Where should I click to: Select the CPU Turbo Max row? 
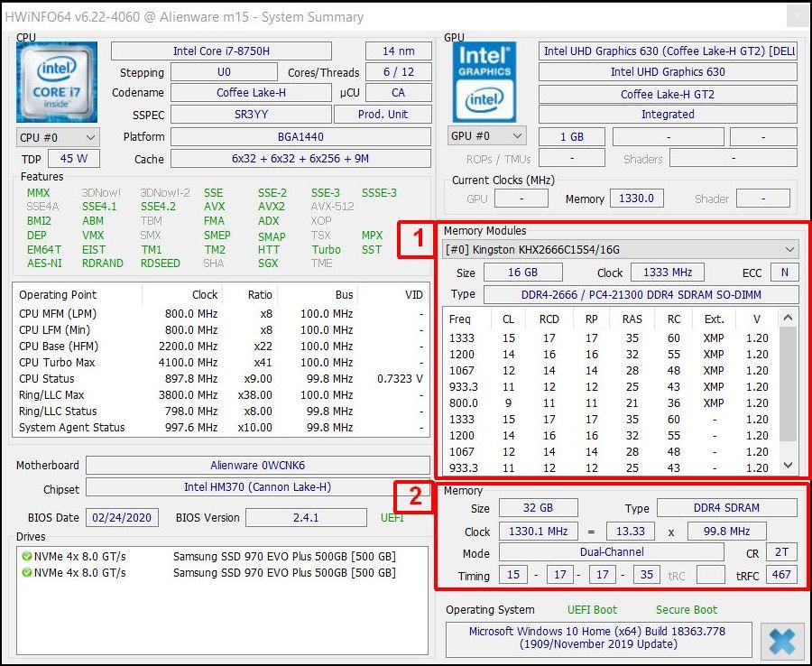coord(221,363)
